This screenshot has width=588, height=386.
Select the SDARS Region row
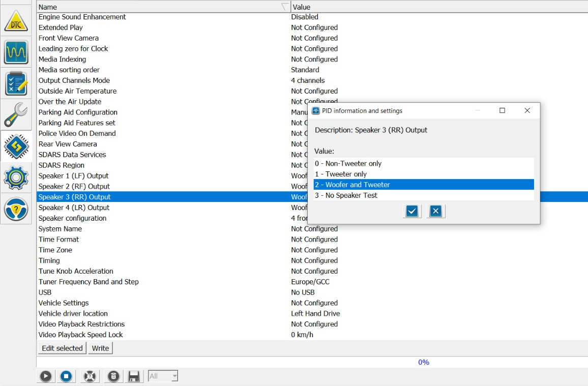(172, 165)
